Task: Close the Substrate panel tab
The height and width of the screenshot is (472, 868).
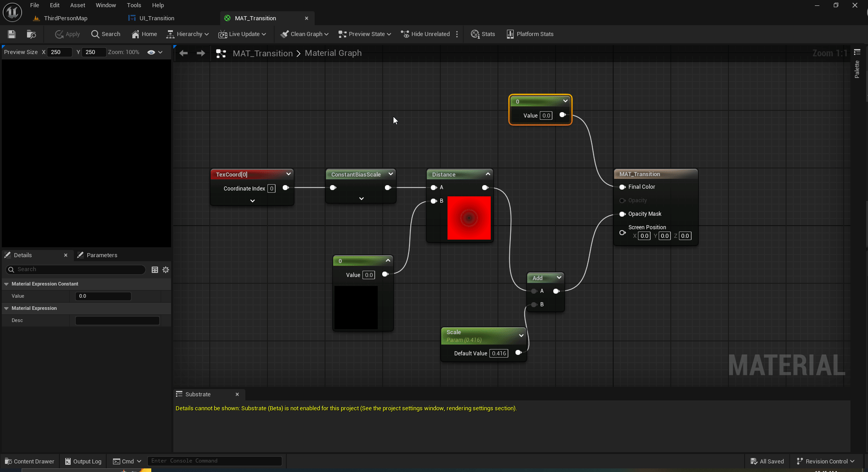Action: (x=237, y=395)
